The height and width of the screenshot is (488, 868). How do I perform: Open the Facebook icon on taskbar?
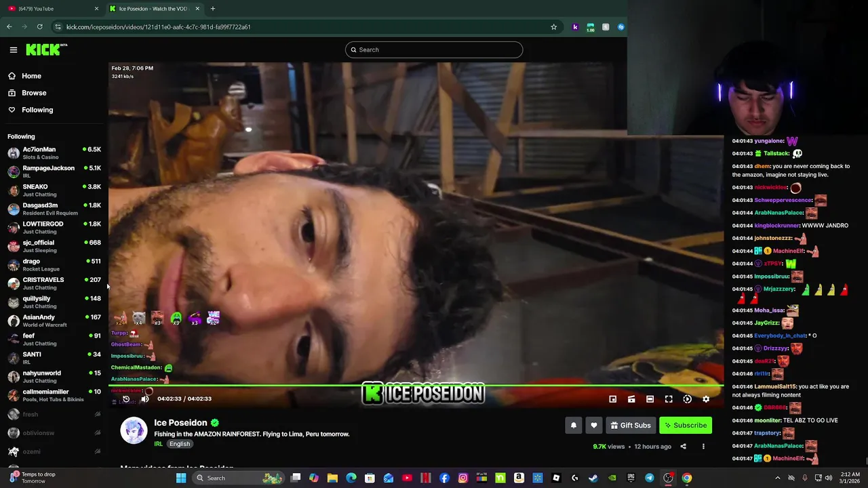point(444,478)
